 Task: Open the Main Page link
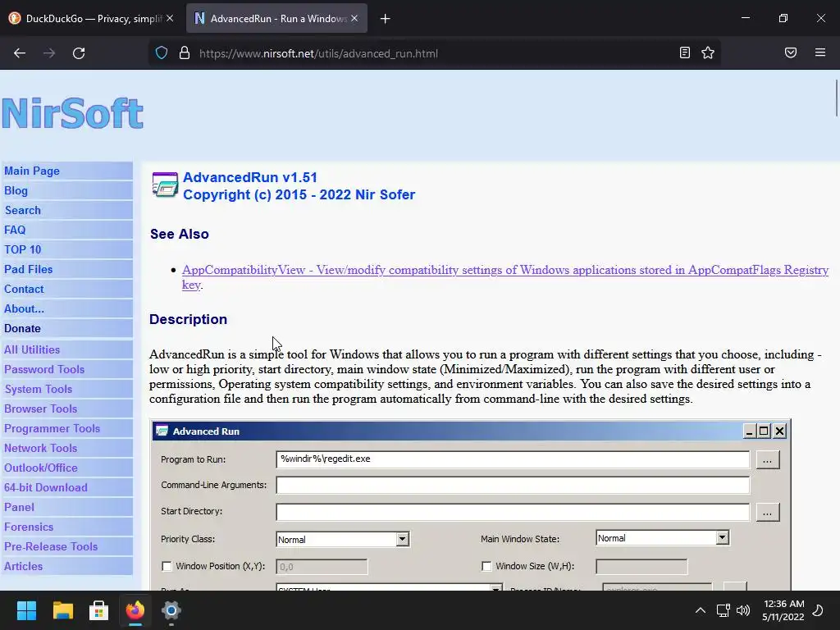click(x=32, y=171)
